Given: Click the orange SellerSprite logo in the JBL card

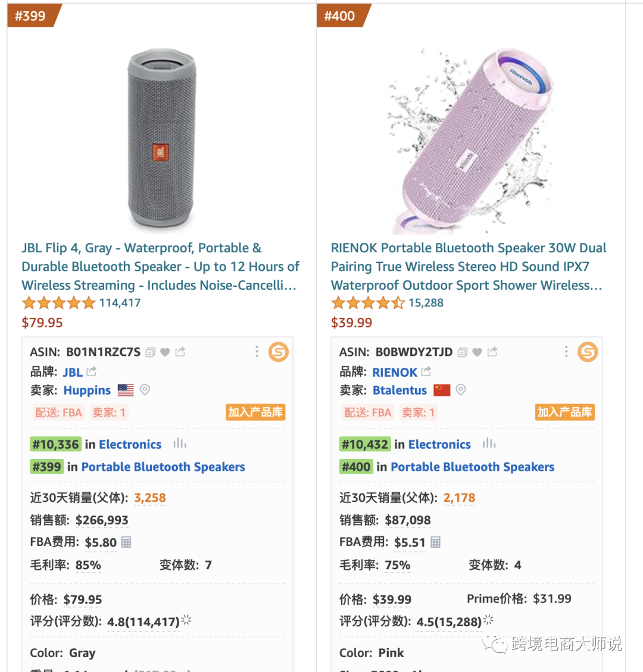Looking at the screenshot, I should click(278, 352).
